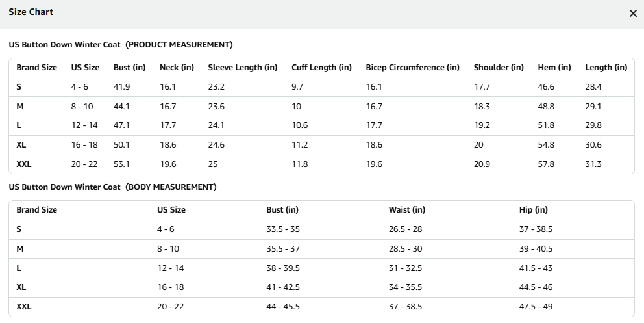Click the S brand size in product table

[19, 86]
